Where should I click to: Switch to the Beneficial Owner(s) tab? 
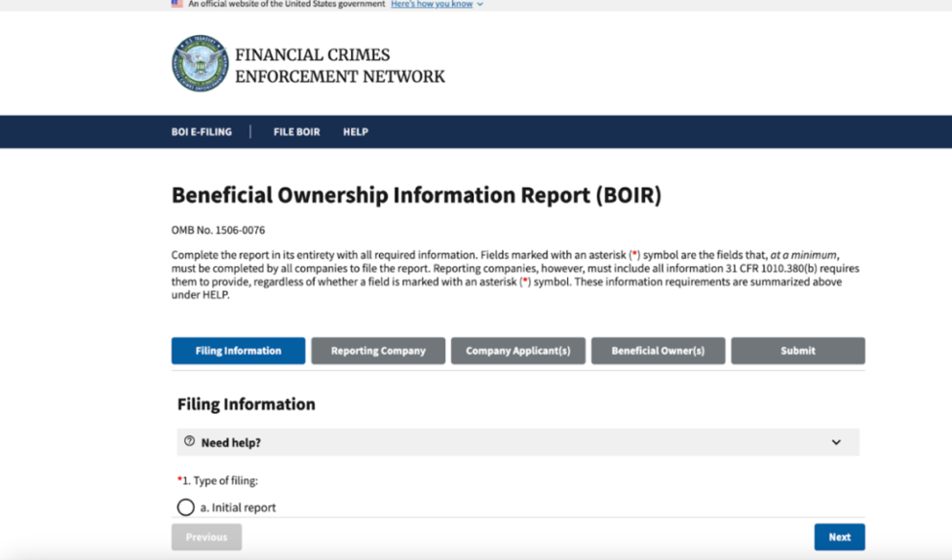[658, 351]
